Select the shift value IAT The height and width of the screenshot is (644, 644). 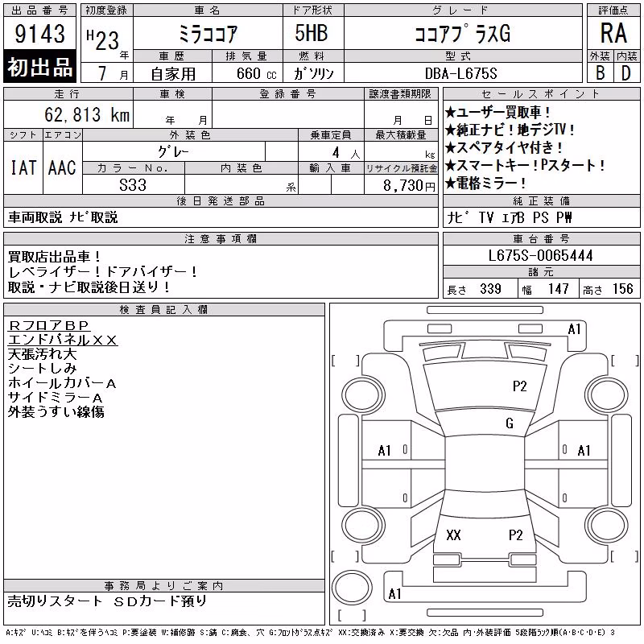click(x=23, y=167)
